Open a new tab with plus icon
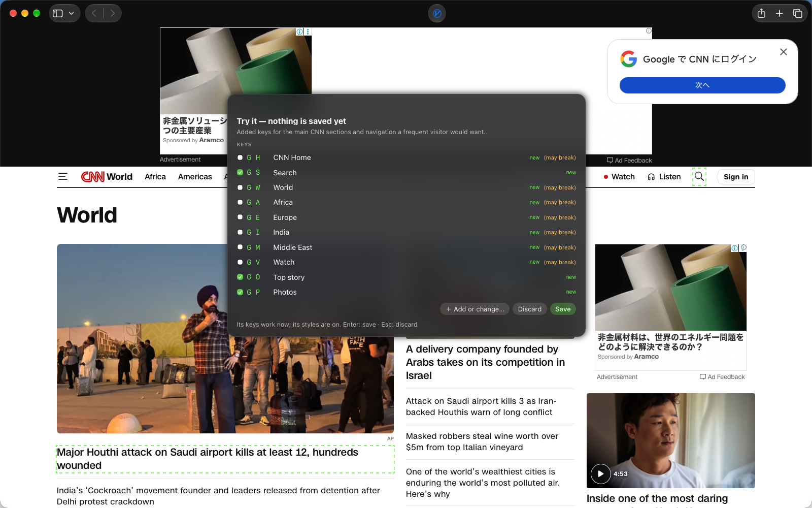Viewport: 812px width, 508px height. pos(780,13)
